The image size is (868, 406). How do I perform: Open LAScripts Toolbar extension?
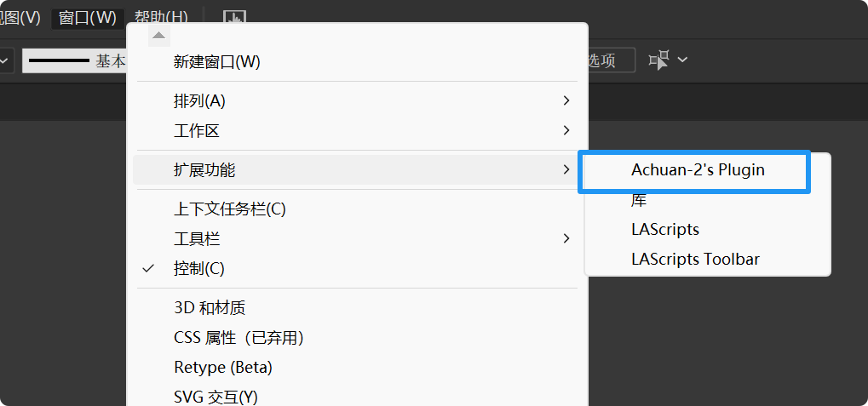pos(695,259)
